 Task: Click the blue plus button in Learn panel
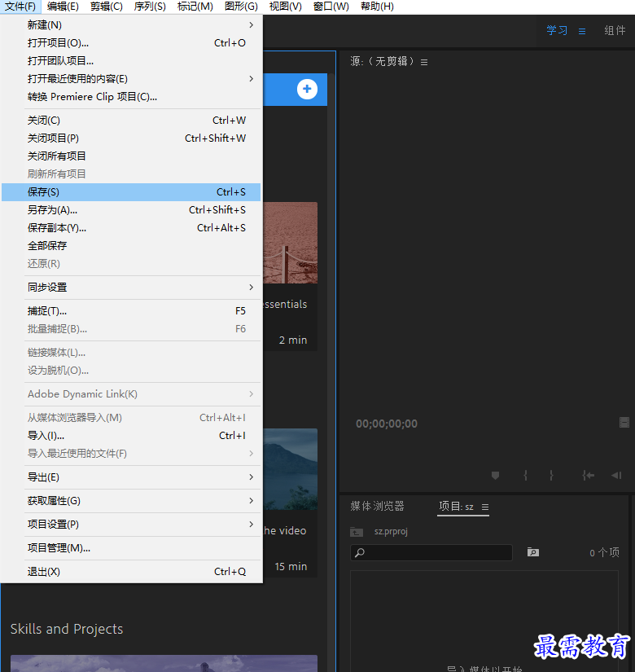[307, 89]
